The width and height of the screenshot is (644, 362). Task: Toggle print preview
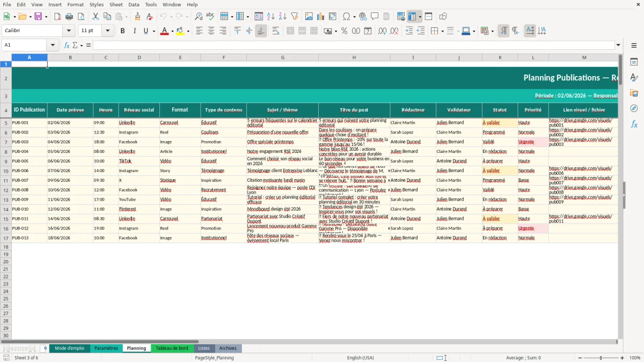(81, 17)
